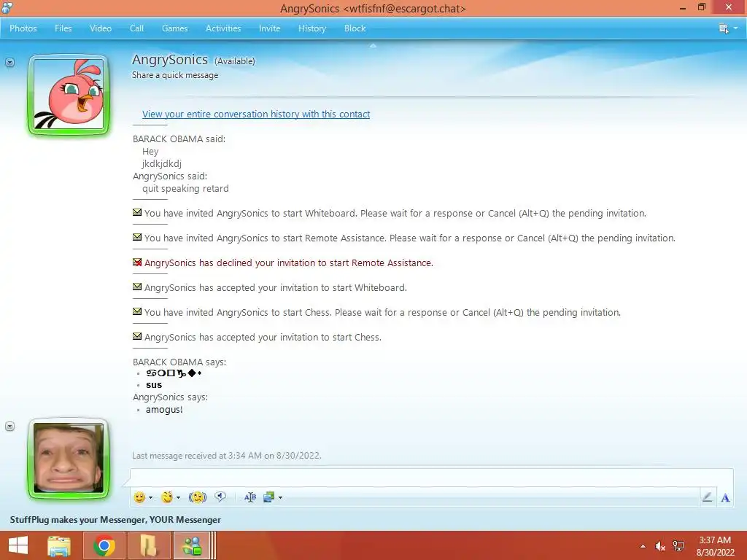Click the muted volume tray icon
Image resolution: width=747 pixels, height=560 pixels.
pos(659,546)
